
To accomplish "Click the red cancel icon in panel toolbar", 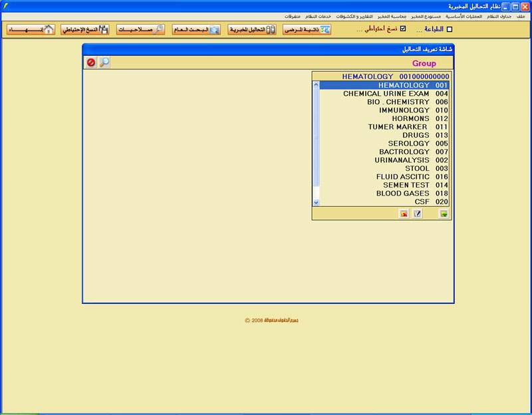I will point(91,63).
